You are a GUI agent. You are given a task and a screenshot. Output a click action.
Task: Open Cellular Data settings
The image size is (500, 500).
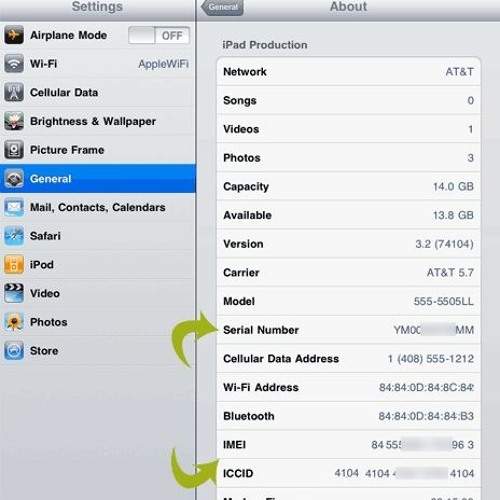tap(98, 92)
